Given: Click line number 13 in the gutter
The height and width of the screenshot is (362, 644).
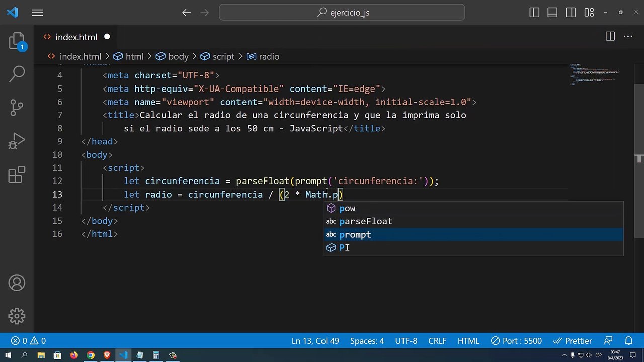Looking at the screenshot, I should (57, 195).
